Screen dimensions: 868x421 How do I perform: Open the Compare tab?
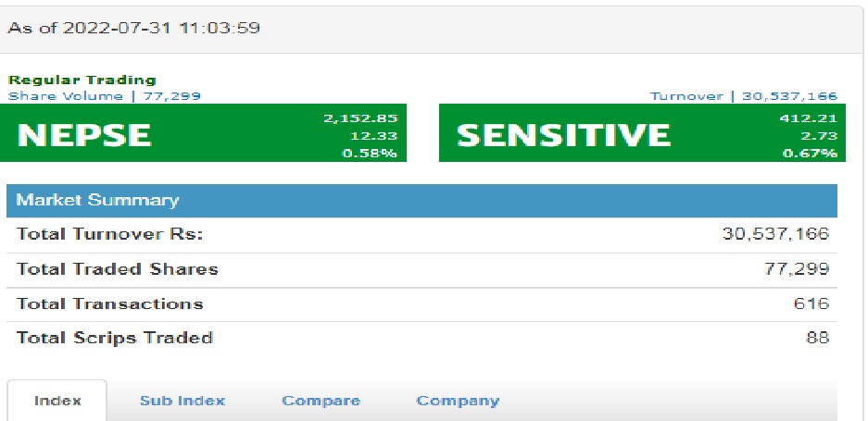[x=321, y=401]
